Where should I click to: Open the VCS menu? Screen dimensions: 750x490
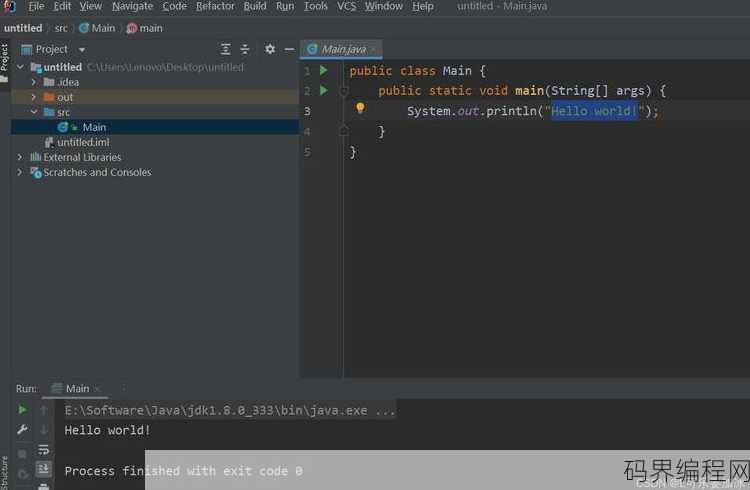point(347,6)
